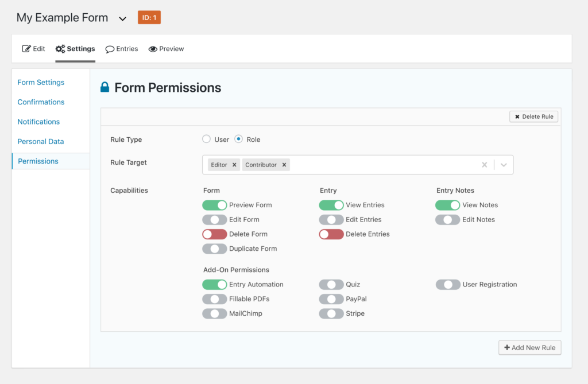The height and width of the screenshot is (384, 588).
Task: Click the Delete Rule button
Action: coord(533,116)
